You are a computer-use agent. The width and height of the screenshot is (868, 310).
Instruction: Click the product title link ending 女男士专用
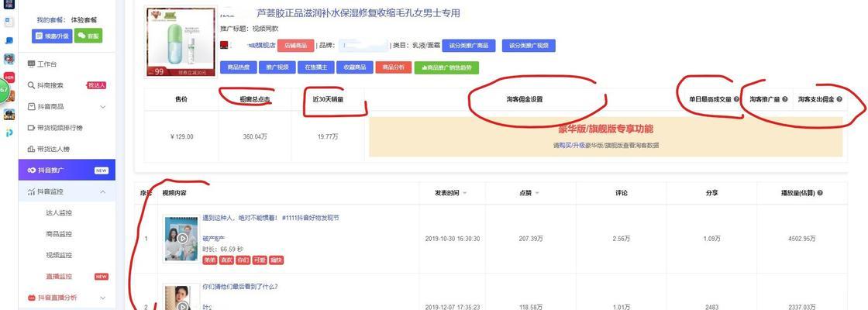pyautogui.click(x=359, y=12)
